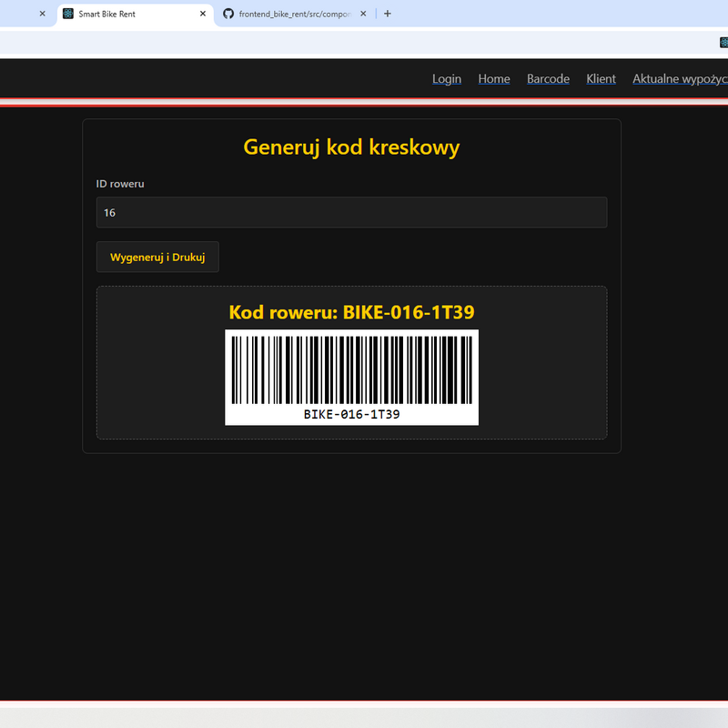
Task: Focus the ID roweru input field
Action: coord(351,212)
